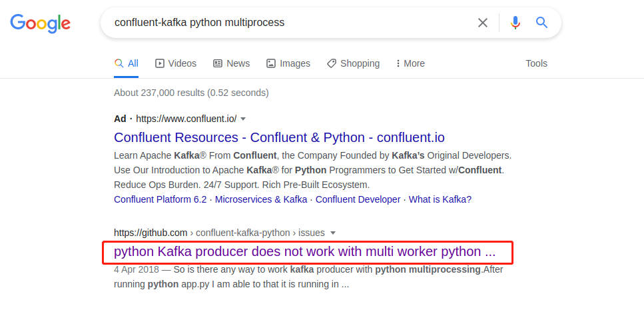Image resolution: width=644 pixels, height=310 pixels.
Task: Open What is Kafka? sitelink
Action: point(440,200)
